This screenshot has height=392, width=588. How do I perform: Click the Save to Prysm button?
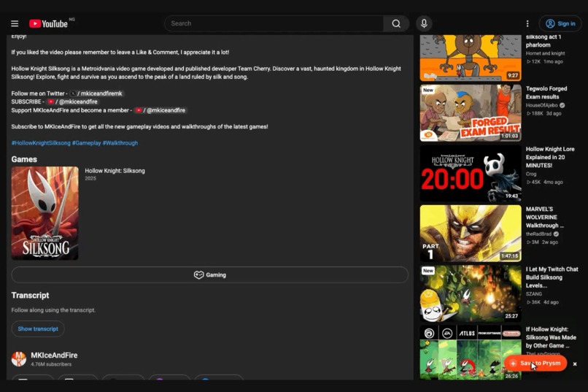click(x=535, y=363)
